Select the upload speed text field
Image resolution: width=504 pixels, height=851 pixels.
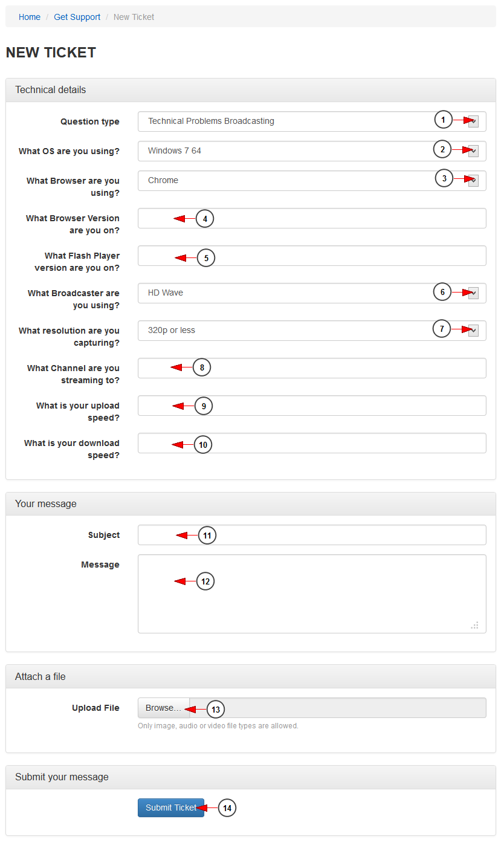[312, 406]
